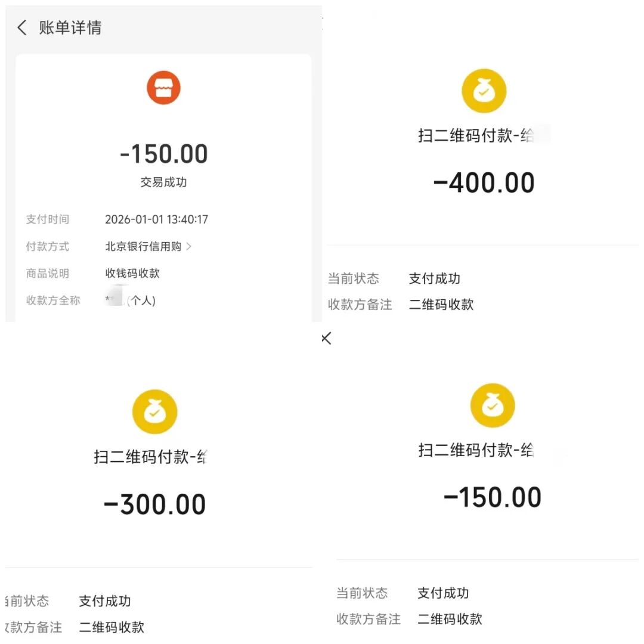Click the 账单详情 page title
This screenshot has width=644, height=644.
coord(70,27)
